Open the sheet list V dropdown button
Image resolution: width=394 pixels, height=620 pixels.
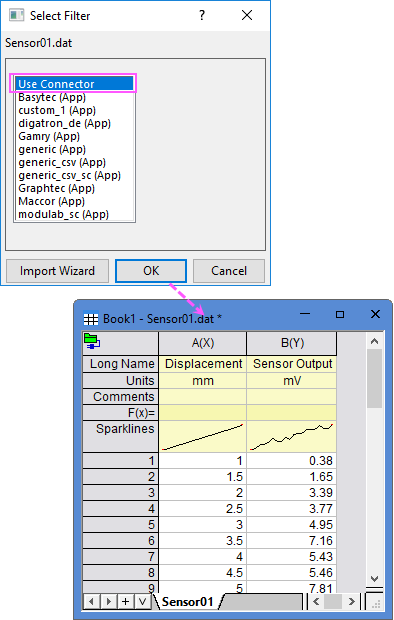[x=142, y=602]
